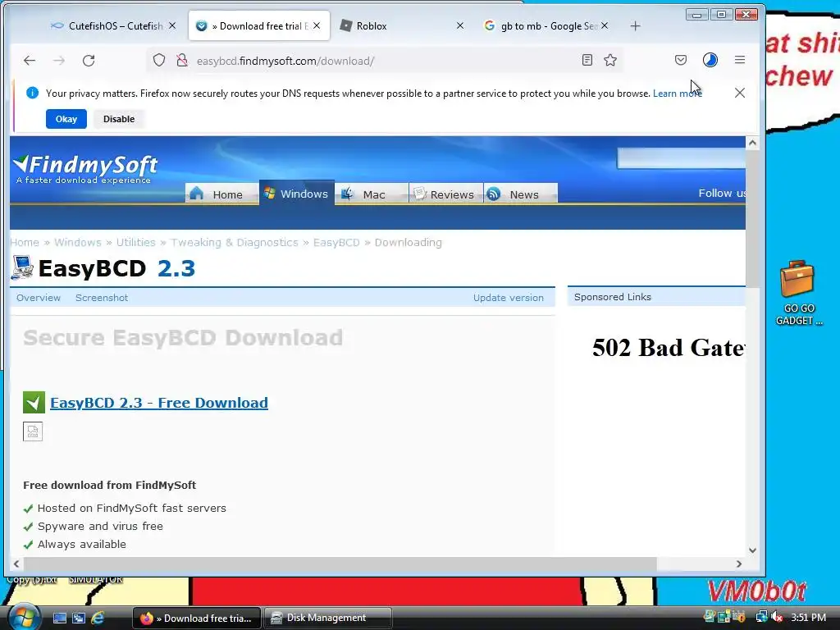The image size is (840, 630).
Task: Click the page scrollbar up arrow
Action: click(x=752, y=143)
